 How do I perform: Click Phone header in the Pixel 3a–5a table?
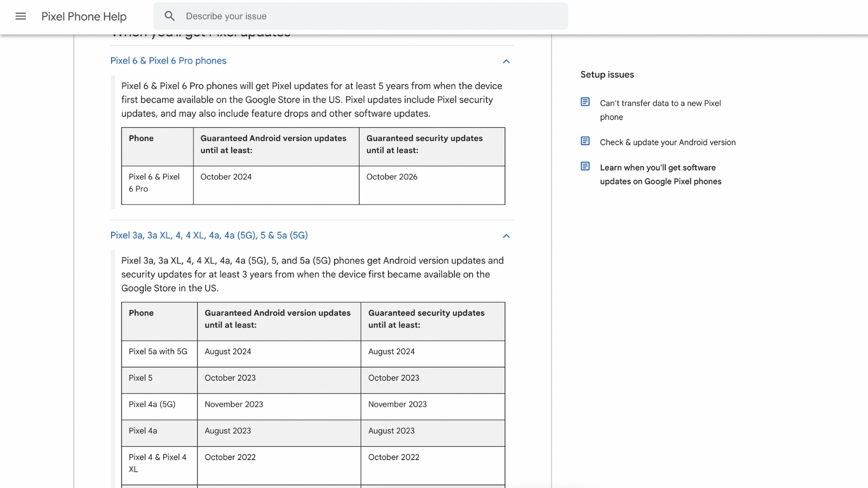[159, 322]
